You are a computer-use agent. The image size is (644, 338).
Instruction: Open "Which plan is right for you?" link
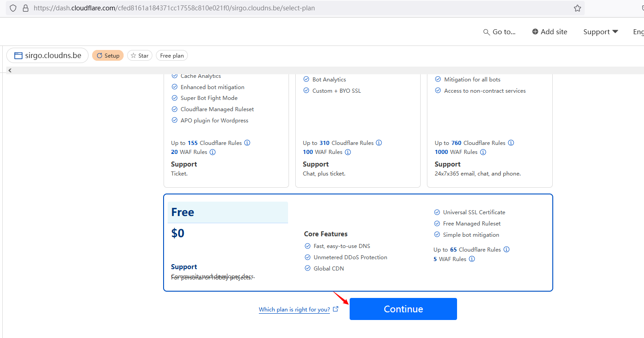(294, 310)
